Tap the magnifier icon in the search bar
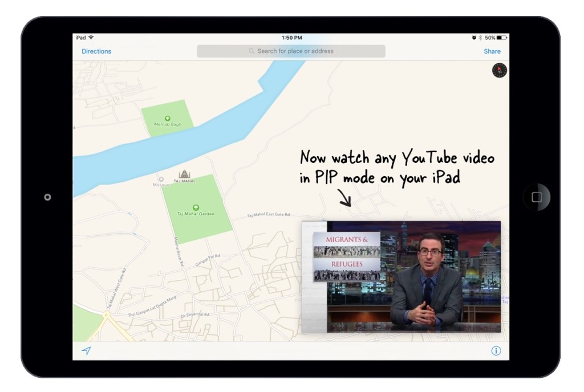The height and width of the screenshot is (392, 584). pos(251,51)
